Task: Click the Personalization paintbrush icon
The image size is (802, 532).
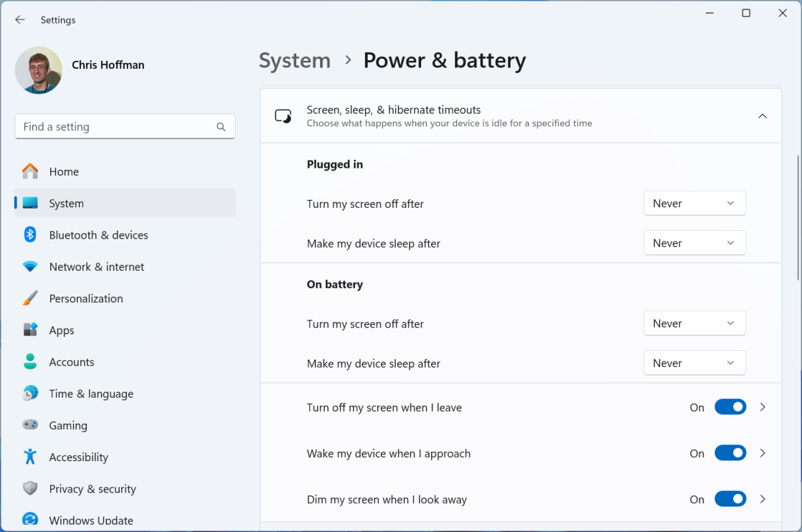Action: [x=30, y=298]
